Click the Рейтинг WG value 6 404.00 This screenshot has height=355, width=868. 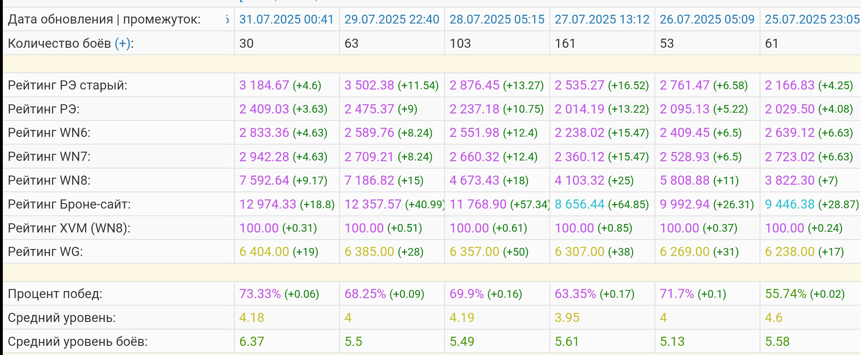tap(264, 252)
